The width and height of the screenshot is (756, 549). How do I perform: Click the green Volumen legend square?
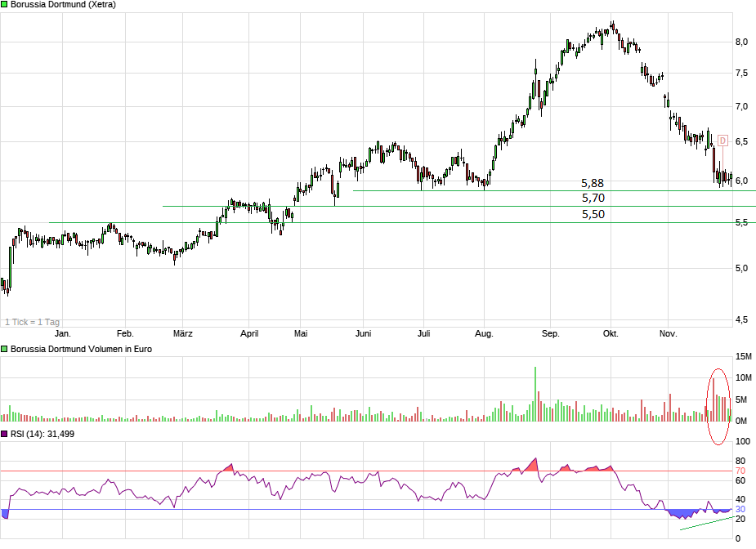(4, 349)
